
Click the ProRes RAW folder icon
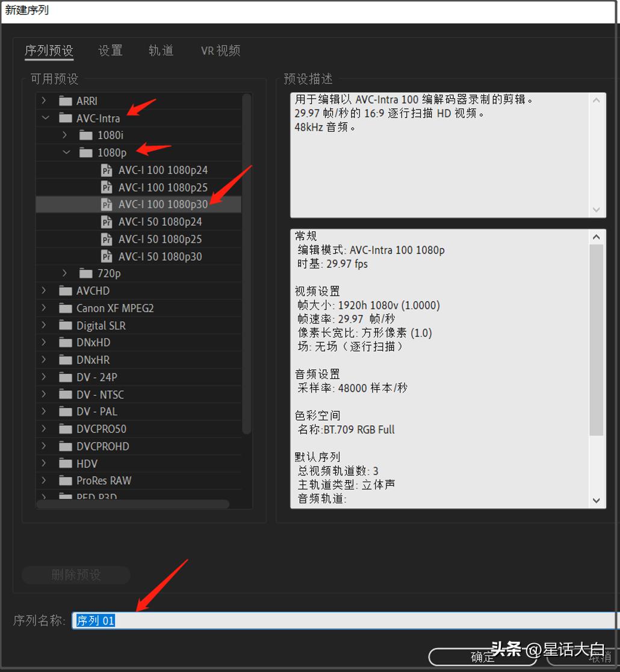[x=64, y=480]
